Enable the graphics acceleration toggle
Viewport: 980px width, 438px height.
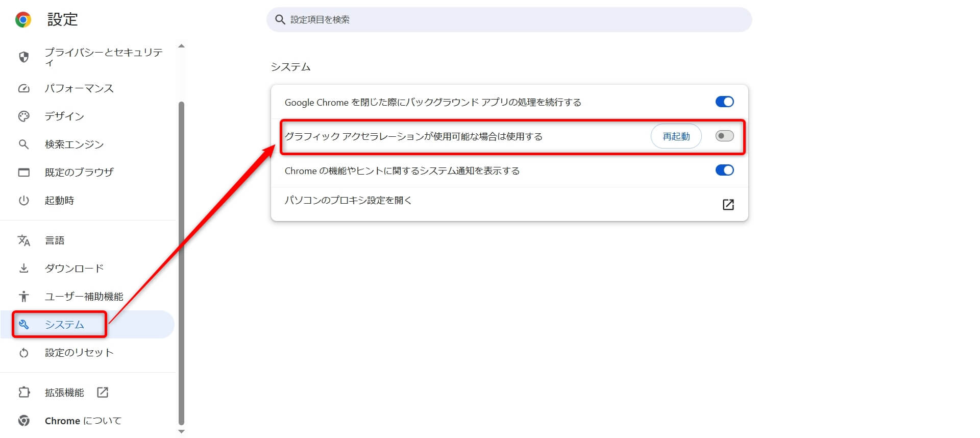point(724,136)
